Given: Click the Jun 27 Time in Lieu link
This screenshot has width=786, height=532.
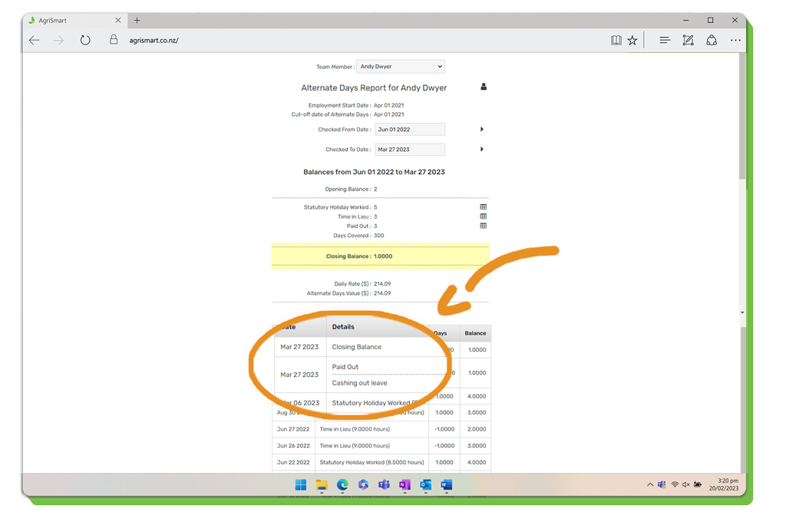Looking at the screenshot, I should pyautogui.click(x=355, y=429).
